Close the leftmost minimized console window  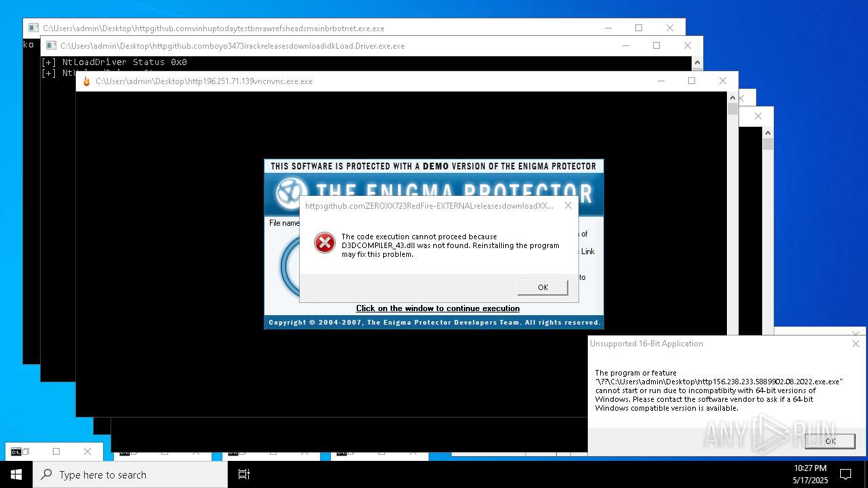pyautogui.click(x=87, y=451)
